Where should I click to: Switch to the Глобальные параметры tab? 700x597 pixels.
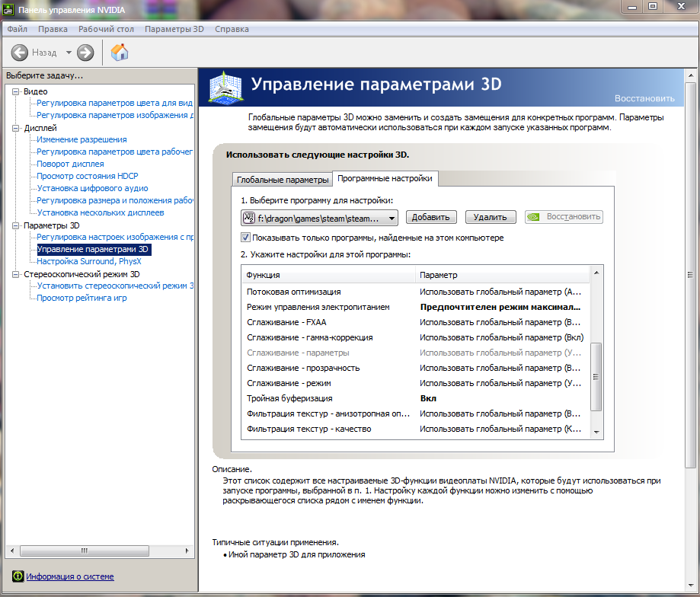coord(283,180)
